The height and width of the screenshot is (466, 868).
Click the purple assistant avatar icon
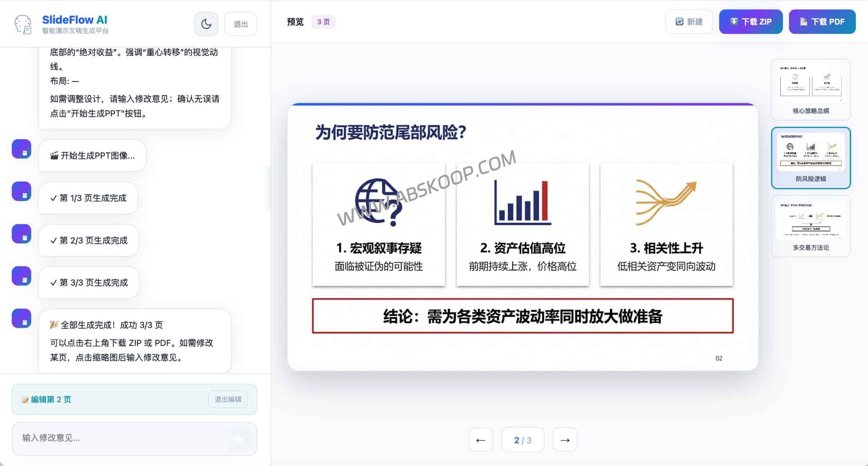point(20,149)
